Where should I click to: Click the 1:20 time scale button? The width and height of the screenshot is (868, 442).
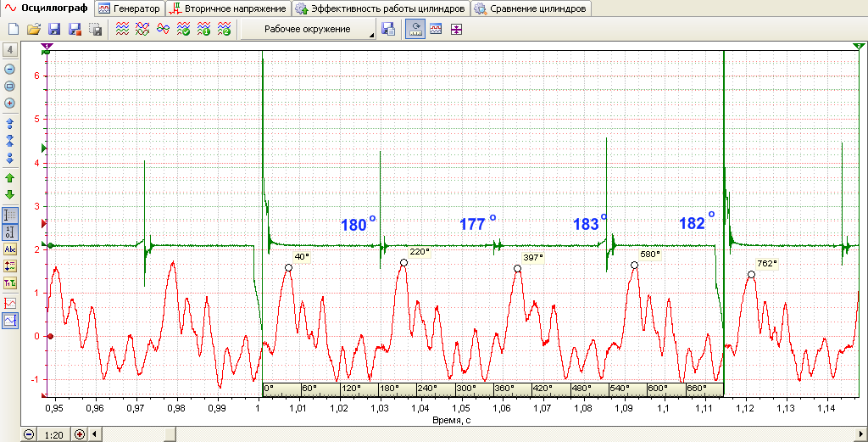click(x=53, y=435)
